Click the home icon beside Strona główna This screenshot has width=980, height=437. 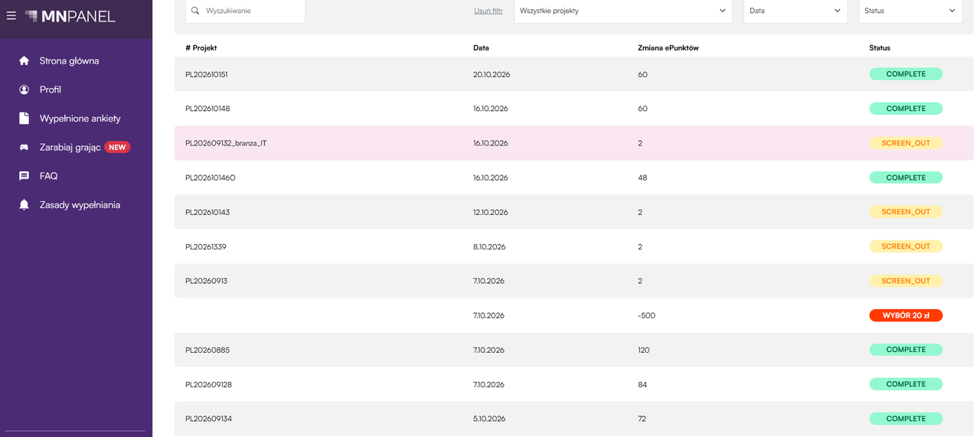pos(24,60)
